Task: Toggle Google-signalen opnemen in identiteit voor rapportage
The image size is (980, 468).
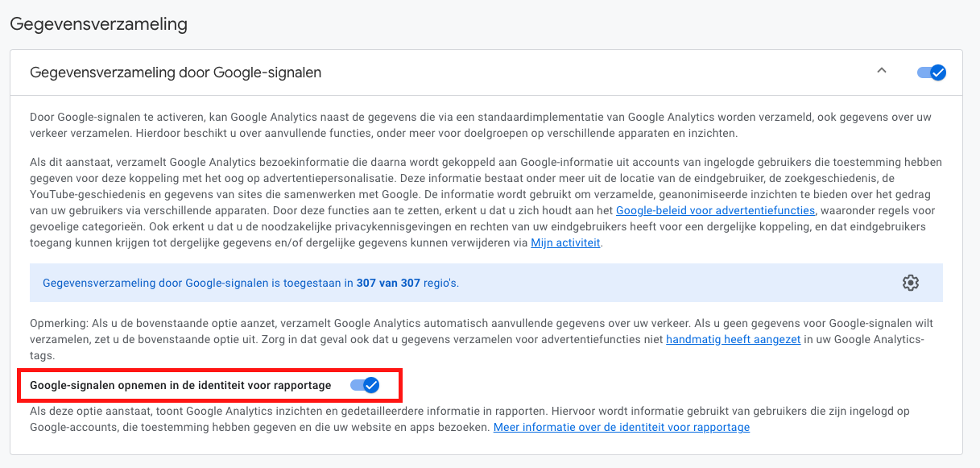Action: [365, 386]
